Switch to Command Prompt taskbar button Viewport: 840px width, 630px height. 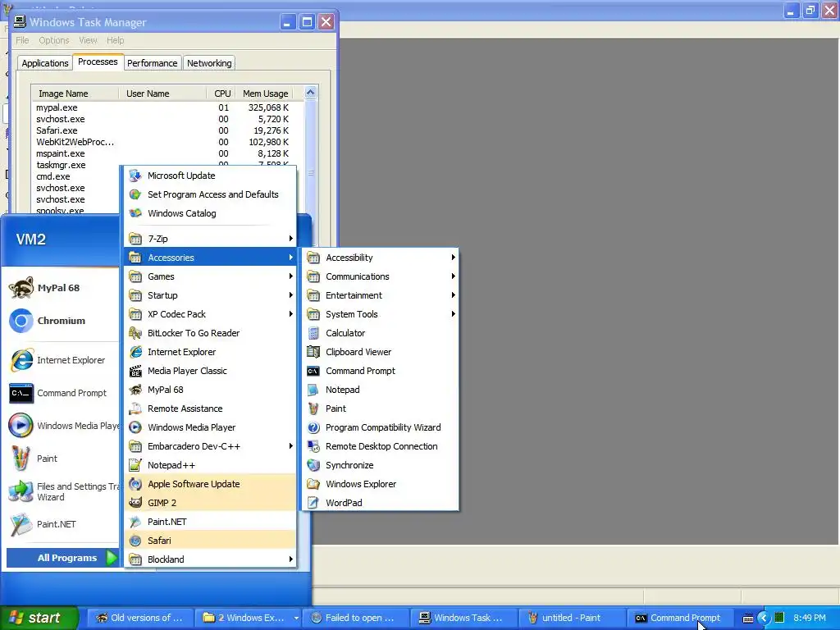coord(679,619)
